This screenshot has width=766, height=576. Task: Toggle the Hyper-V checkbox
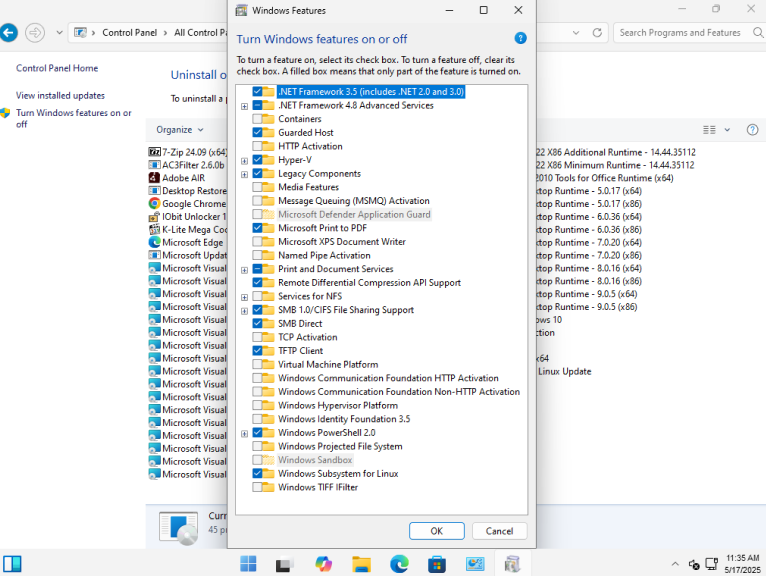point(257,160)
